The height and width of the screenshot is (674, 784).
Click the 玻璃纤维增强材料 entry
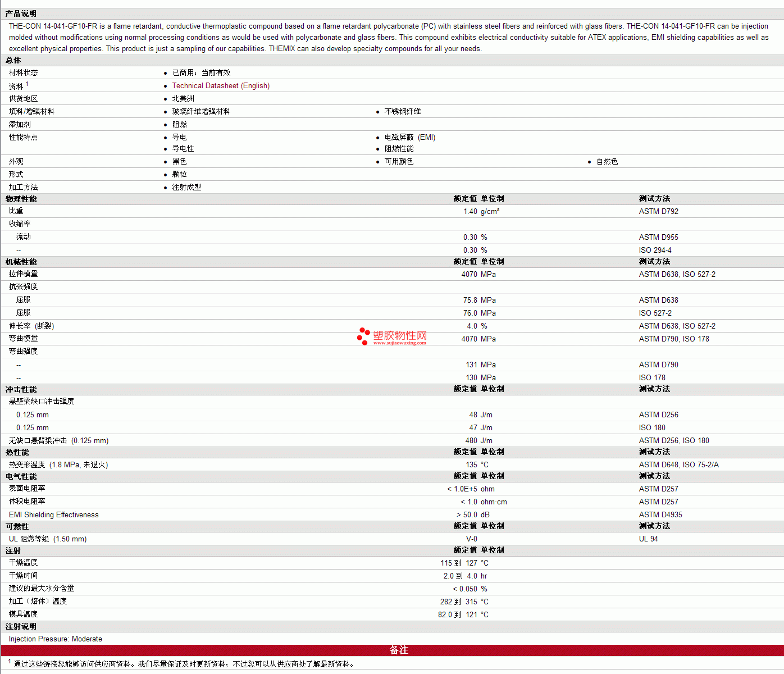pyautogui.click(x=201, y=112)
